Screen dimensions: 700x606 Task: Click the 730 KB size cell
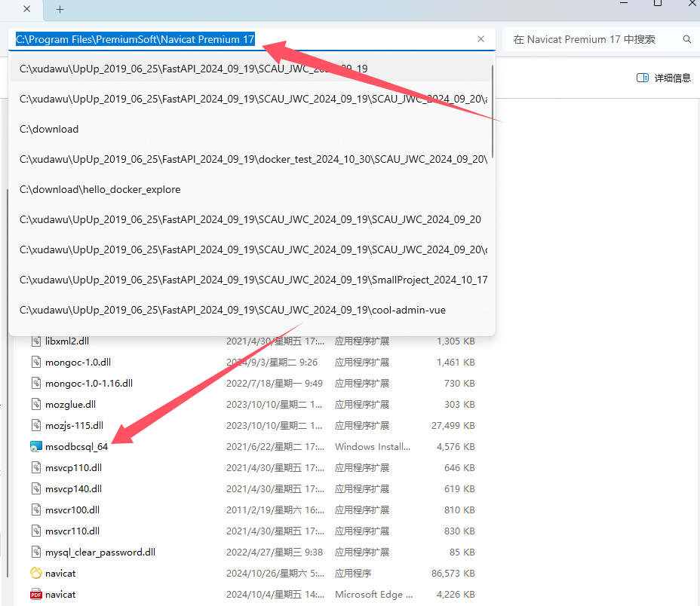[x=459, y=384]
